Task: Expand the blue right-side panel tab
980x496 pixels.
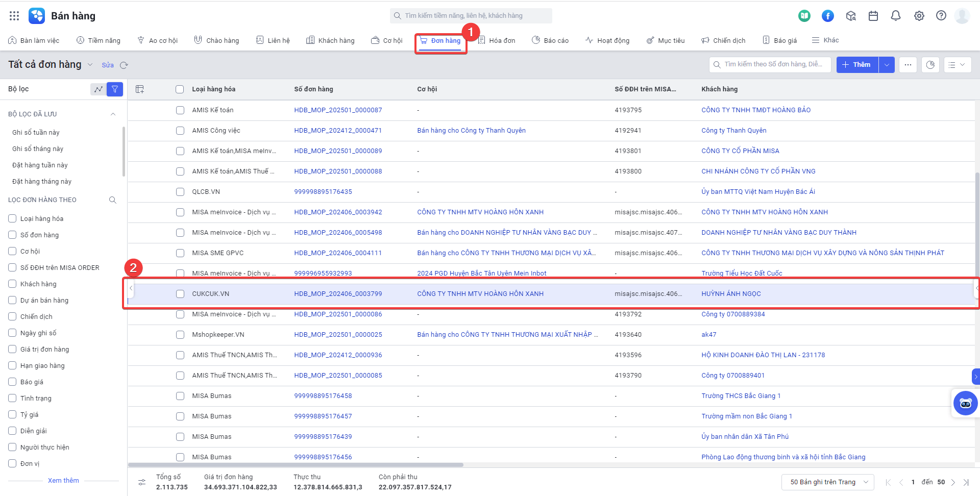Action: click(976, 377)
